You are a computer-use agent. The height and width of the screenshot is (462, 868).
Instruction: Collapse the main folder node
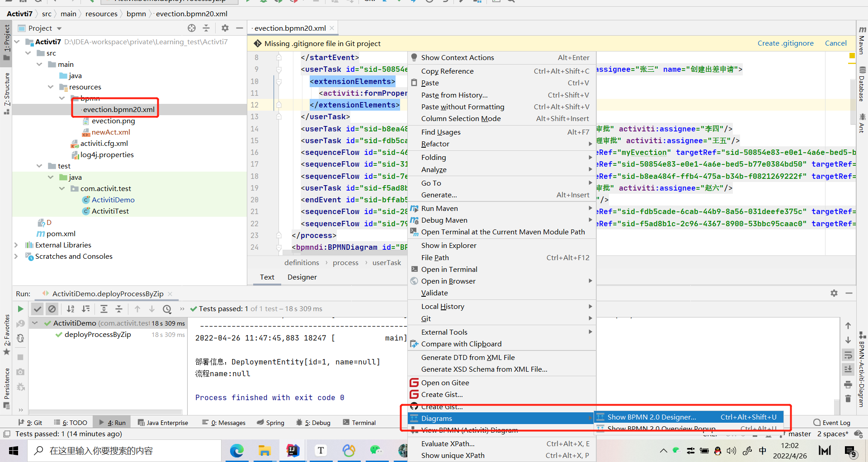click(x=39, y=65)
